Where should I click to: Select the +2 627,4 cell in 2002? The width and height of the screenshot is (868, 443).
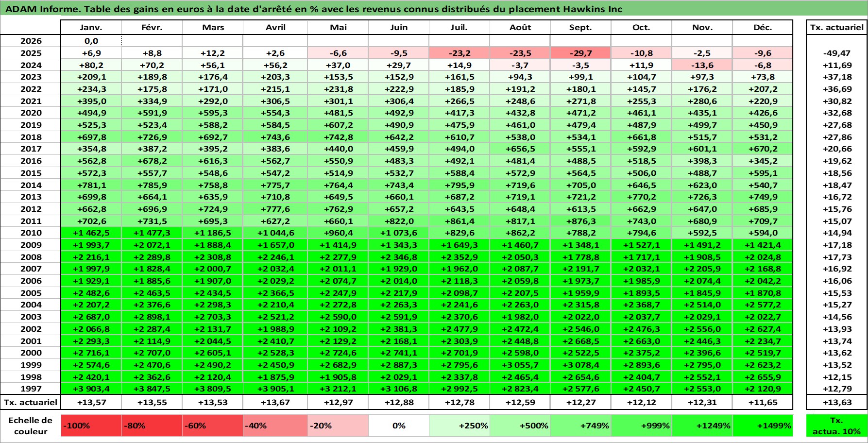click(x=763, y=329)
